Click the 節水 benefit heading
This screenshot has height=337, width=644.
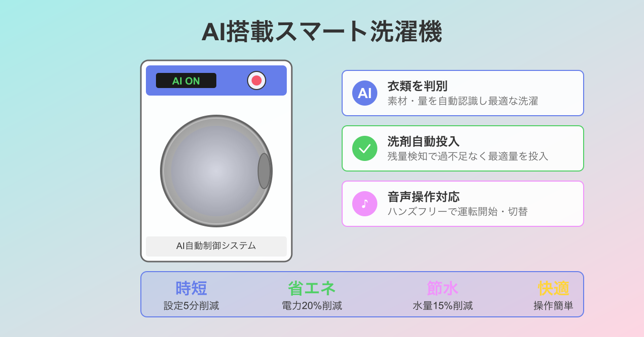(443, 288)
